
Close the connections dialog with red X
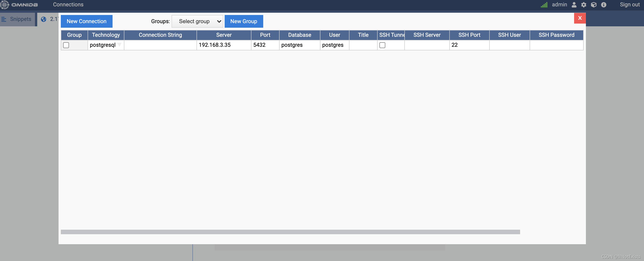pyautogui.click(x=580, y=18)
